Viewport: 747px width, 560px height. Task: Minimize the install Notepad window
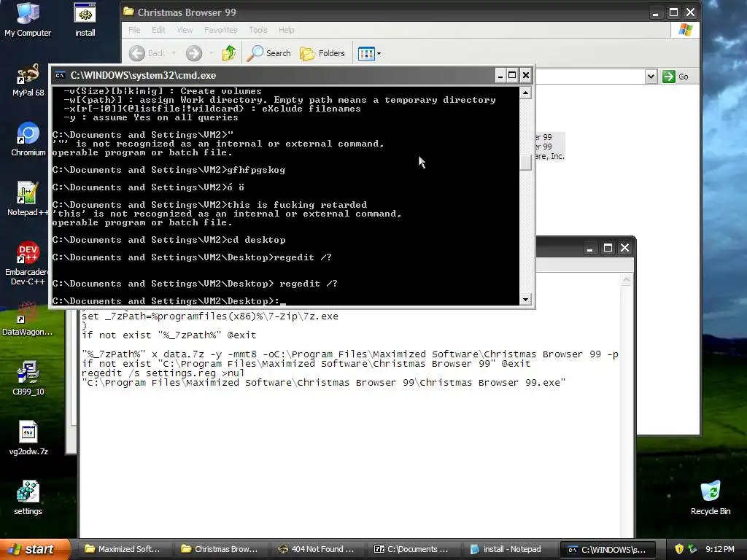(x=589, y=248)
